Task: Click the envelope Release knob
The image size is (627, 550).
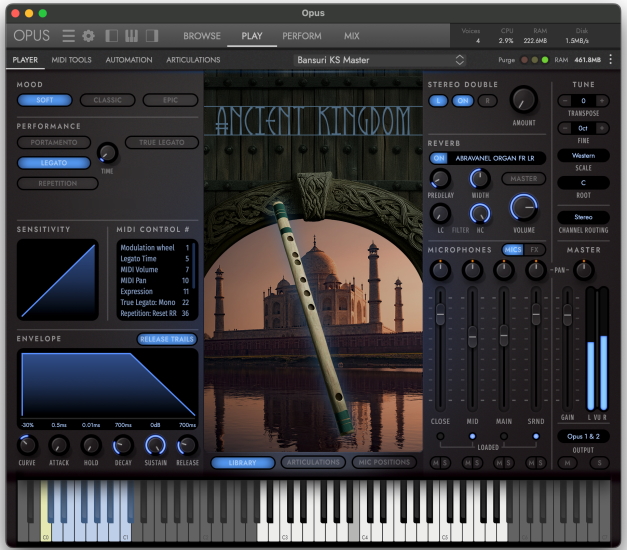Action: [187, 445]
